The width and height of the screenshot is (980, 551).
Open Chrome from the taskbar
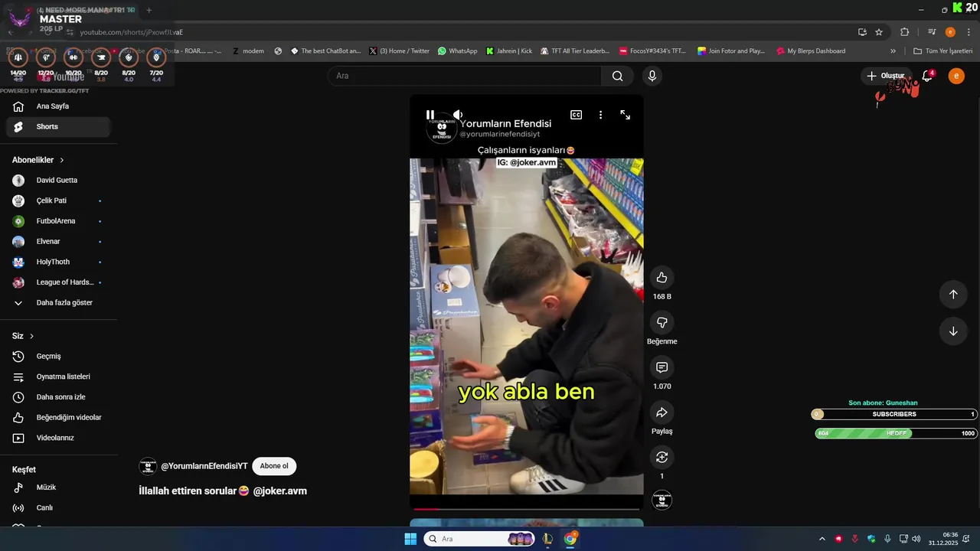click(570, 539)
